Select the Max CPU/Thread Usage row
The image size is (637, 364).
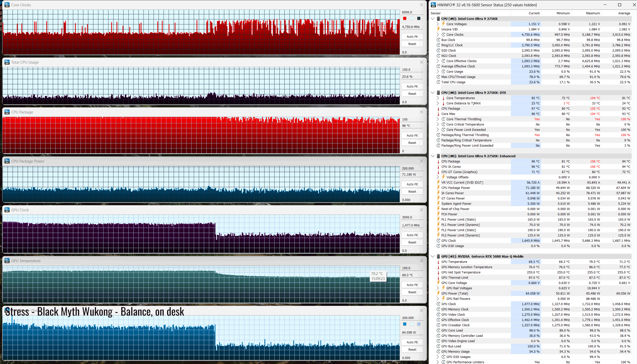point(531,77)
